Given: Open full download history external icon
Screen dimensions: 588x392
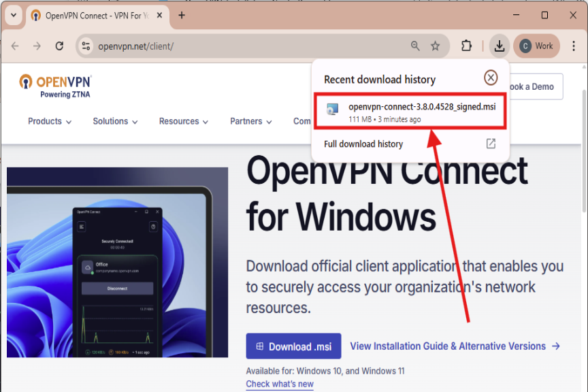Looking at the screenshot, I should (x=491, y=144).
